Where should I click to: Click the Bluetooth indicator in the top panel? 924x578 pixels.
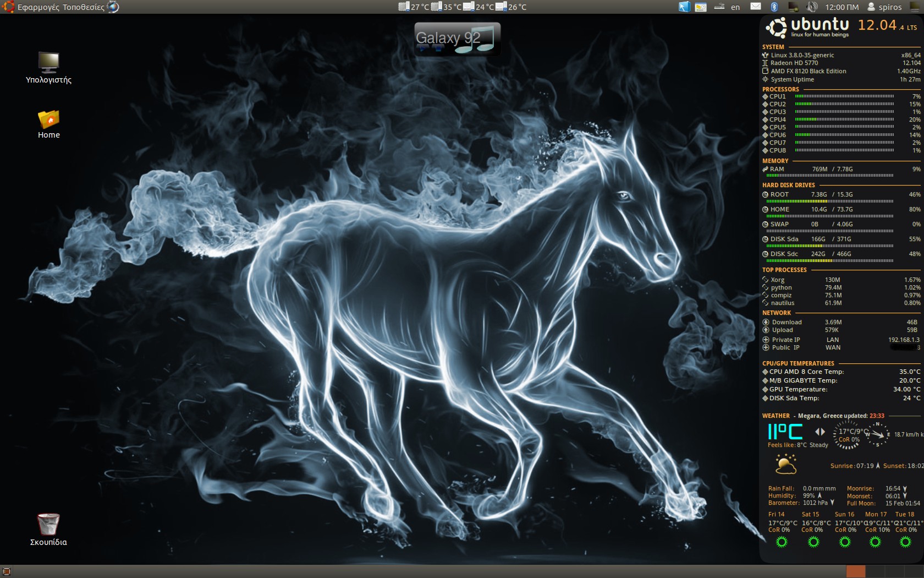[774, 7]
